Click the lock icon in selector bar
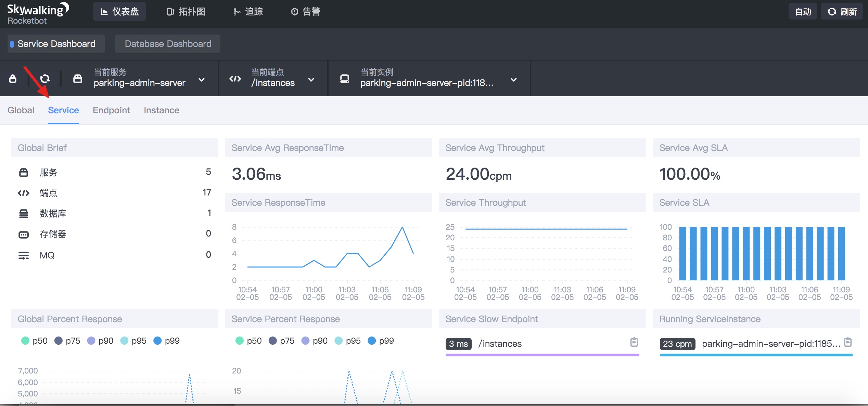 pos(13,79)
